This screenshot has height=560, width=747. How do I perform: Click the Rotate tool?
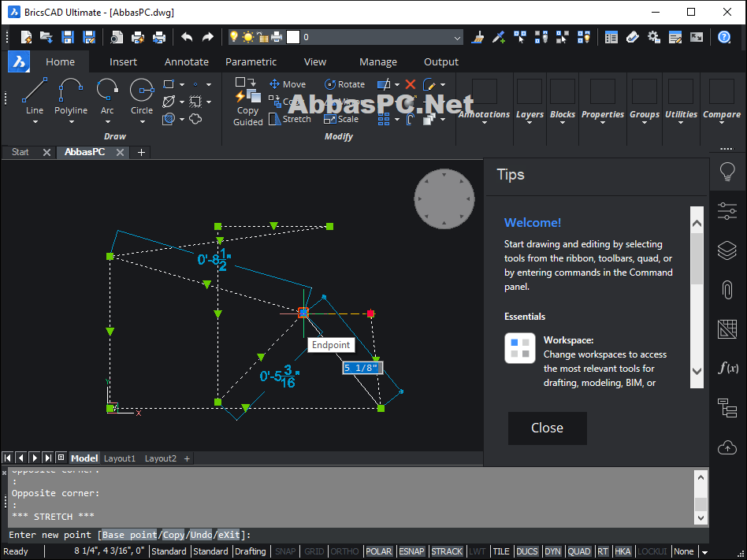pyautogui.click(x=344, y=84)
